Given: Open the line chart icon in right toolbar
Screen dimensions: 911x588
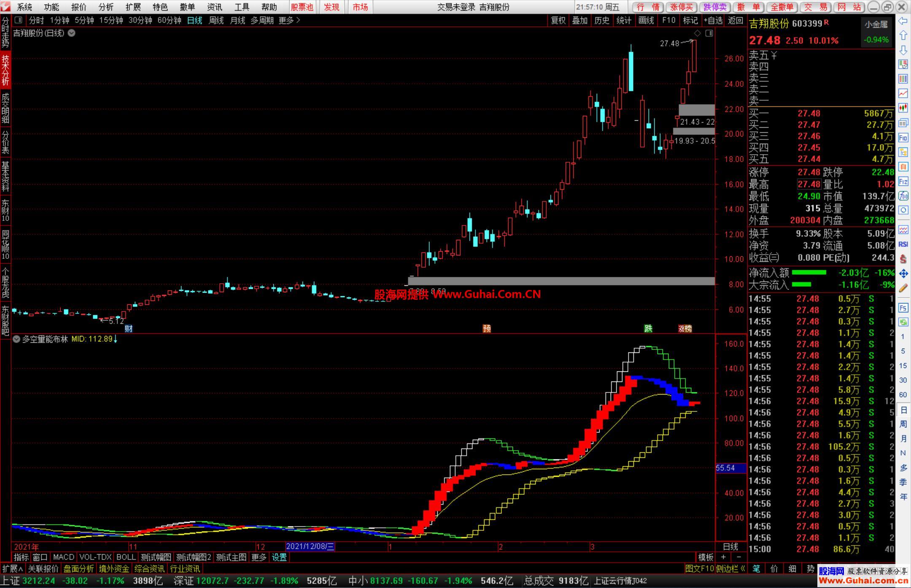Looking at the screenshot, I should [903, 93].
